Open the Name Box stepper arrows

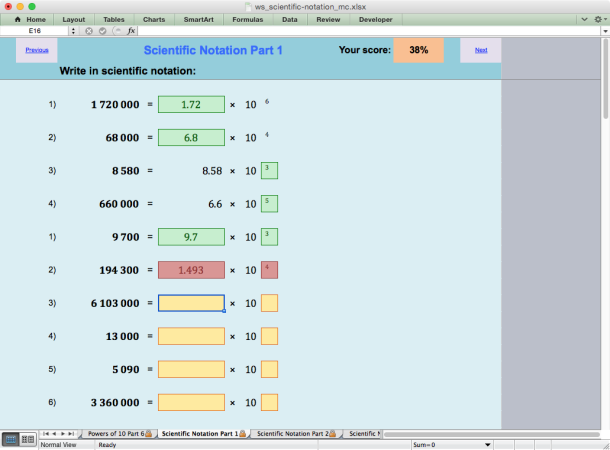point(73,31)
